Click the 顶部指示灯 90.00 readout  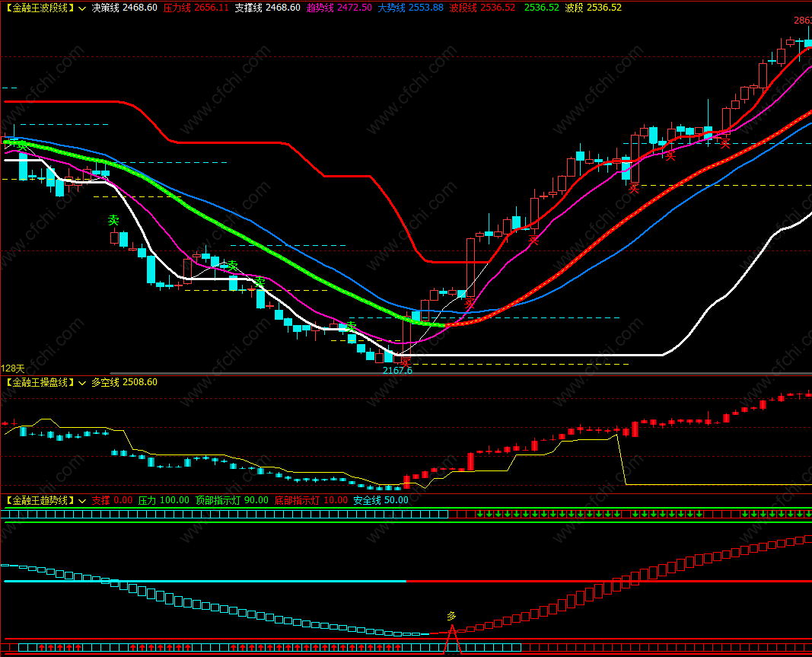click(232, 500)
